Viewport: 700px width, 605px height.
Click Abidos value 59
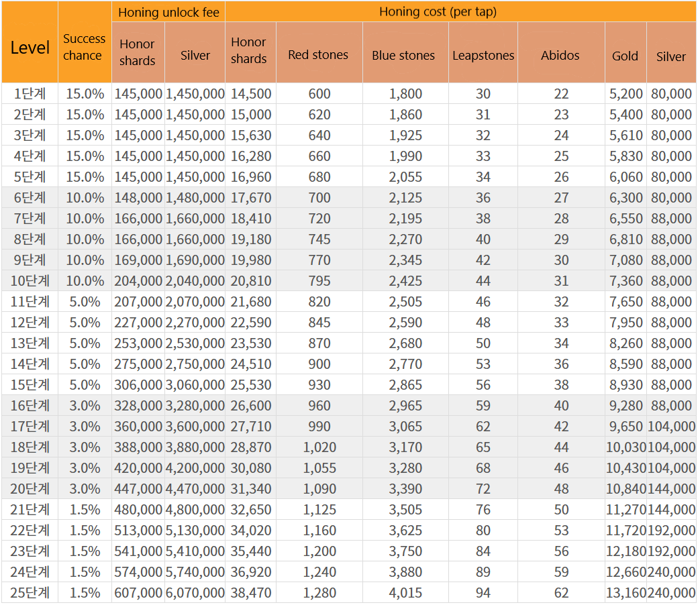click(x=561, y=571)
